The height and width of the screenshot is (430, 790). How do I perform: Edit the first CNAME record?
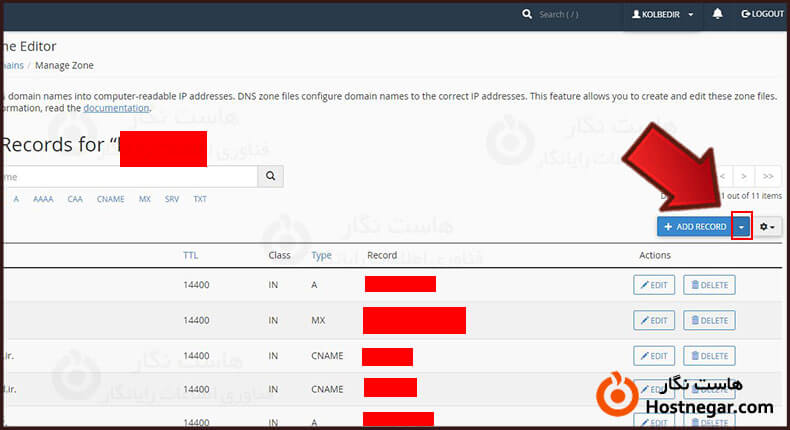pos(654,356)
